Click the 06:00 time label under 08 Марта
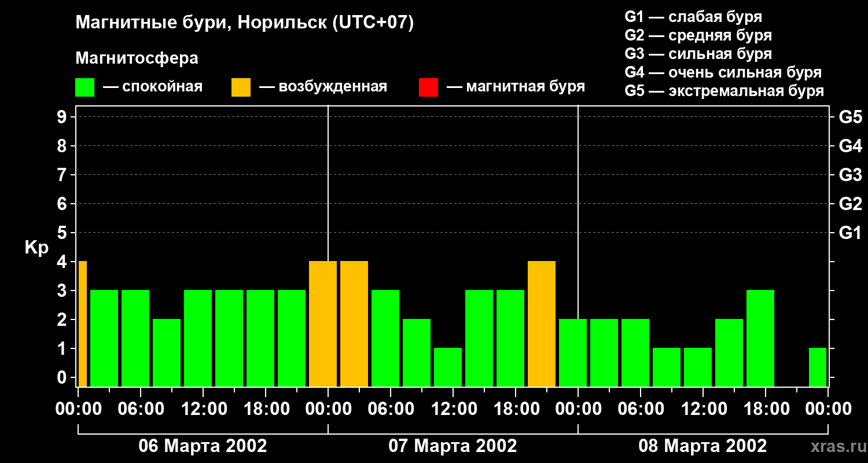This screenshot has height=463, width=868. coord(641,409)
